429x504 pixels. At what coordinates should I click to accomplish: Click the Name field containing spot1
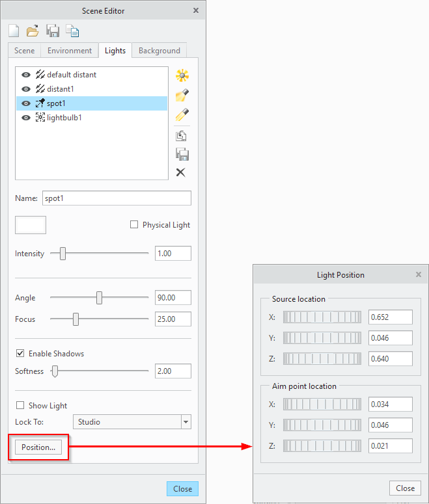[x=117, y=198]
